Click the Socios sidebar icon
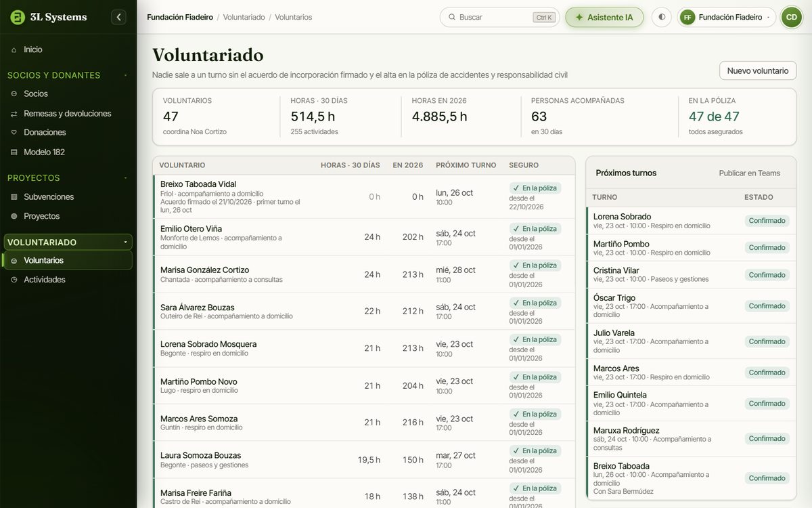 click(14, 93)
